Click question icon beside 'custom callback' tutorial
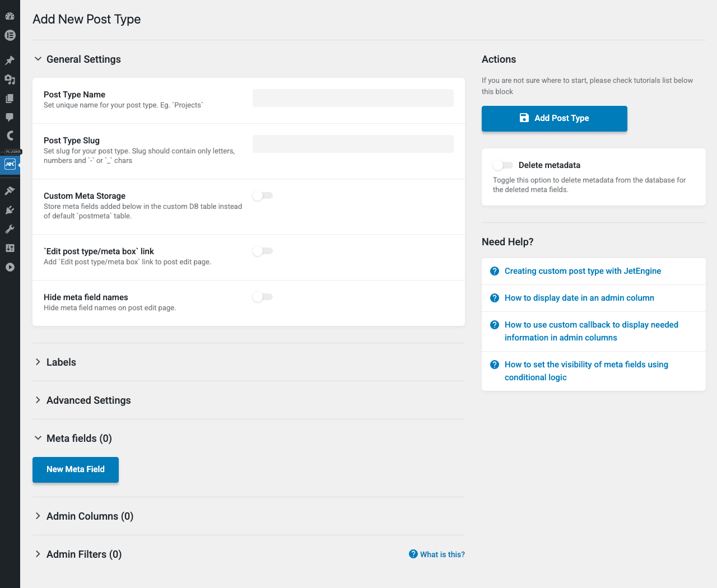 point(495,325)
